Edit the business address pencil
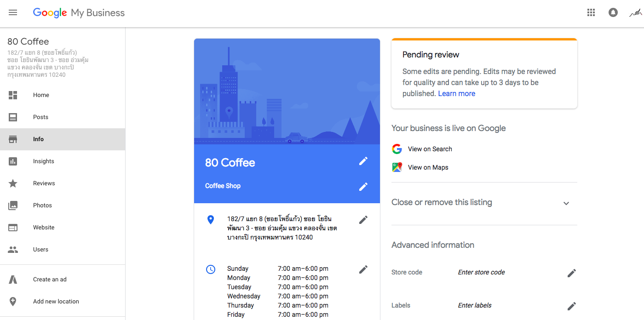This screenshot has height=320, width=644. [x=363, y=220]
